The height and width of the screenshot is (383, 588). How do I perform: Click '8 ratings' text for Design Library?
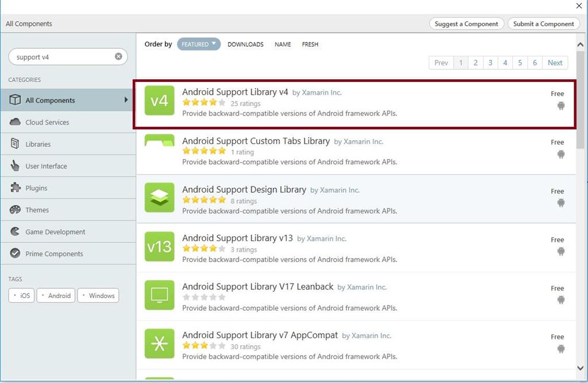[243, 201]
